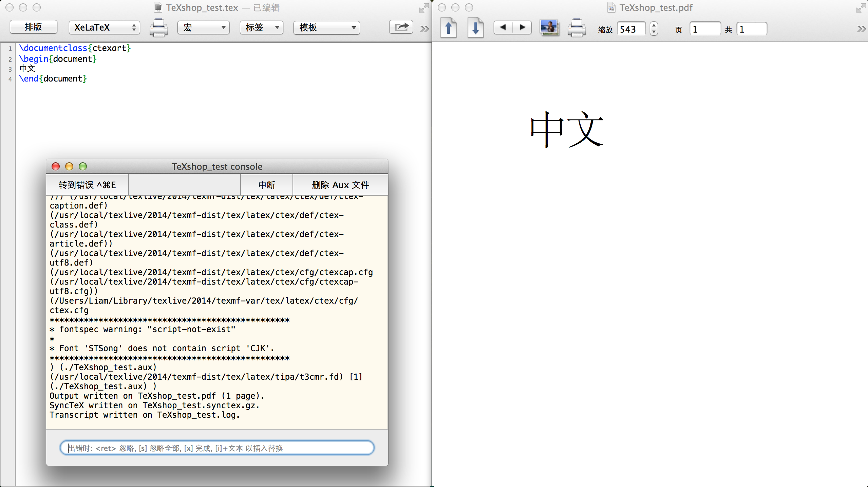Click the next page down-arrow icon
This screenshot has width=868, height=487.
(x=475, y=28)
